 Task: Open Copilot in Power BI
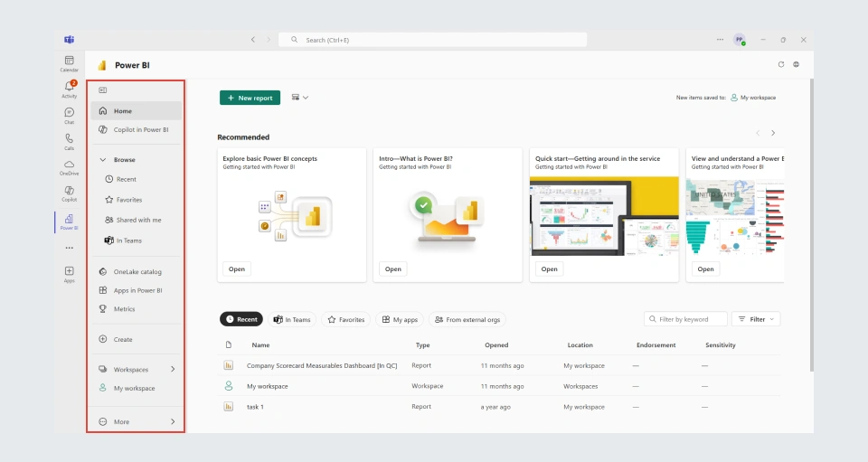137,129
